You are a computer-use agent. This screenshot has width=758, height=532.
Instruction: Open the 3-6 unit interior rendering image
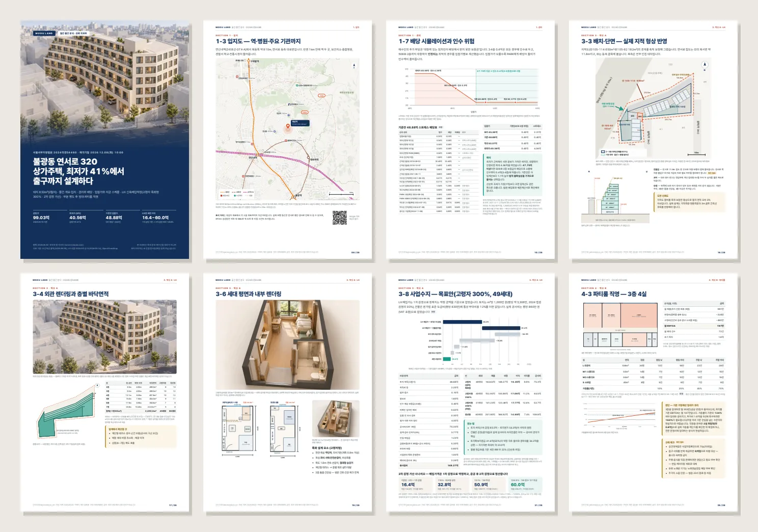pyautogui.click(x=287, y=344)
